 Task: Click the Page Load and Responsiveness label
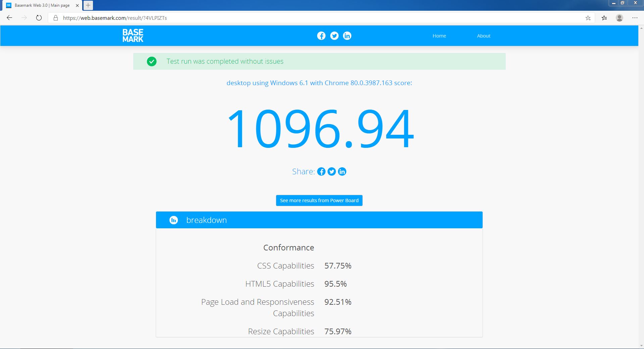pyautogui.click(x=258, y=307)
